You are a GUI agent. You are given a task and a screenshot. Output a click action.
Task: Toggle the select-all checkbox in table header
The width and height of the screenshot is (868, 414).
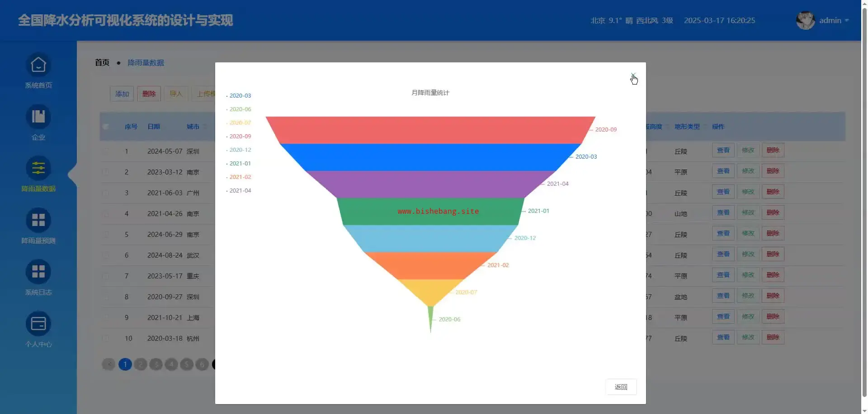(x=106, y=127)
